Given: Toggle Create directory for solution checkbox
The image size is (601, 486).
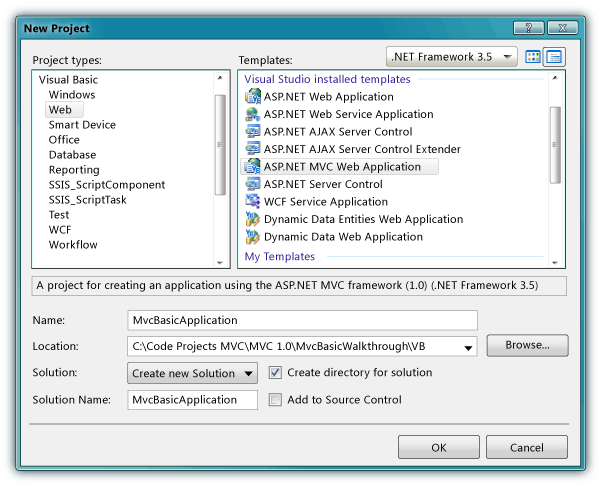Looking at the screenshot, I should pos(275,373).
